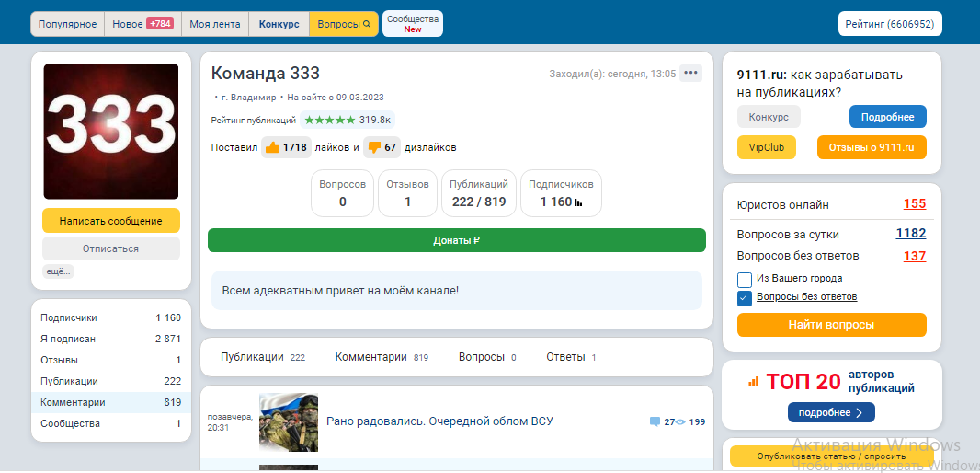Switch to Моя лента tab
Image resolution: width=980 pixels, height=473 pixels.
pyautogui.click(x=215, y=25)
